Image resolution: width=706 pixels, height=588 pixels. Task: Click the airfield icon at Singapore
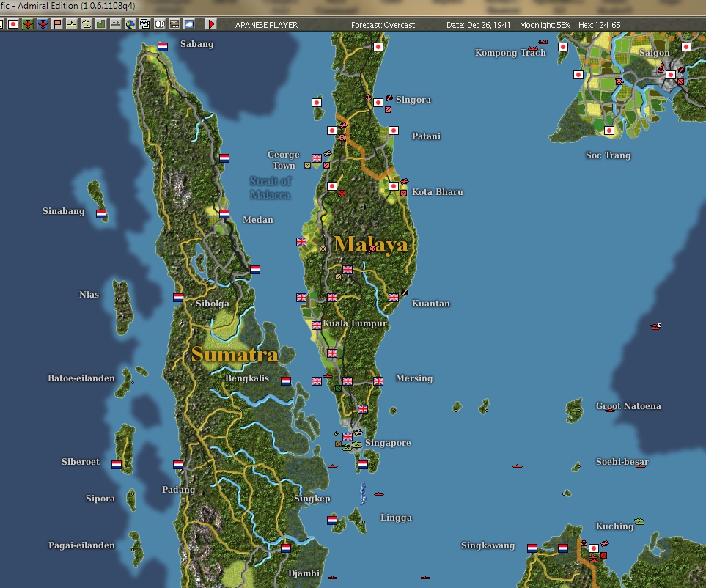point(358,433)
